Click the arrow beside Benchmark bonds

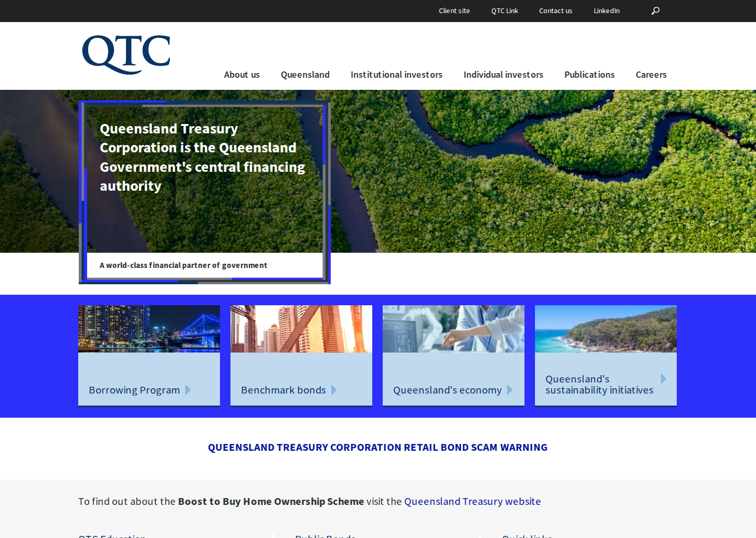[x=334, y=390]
